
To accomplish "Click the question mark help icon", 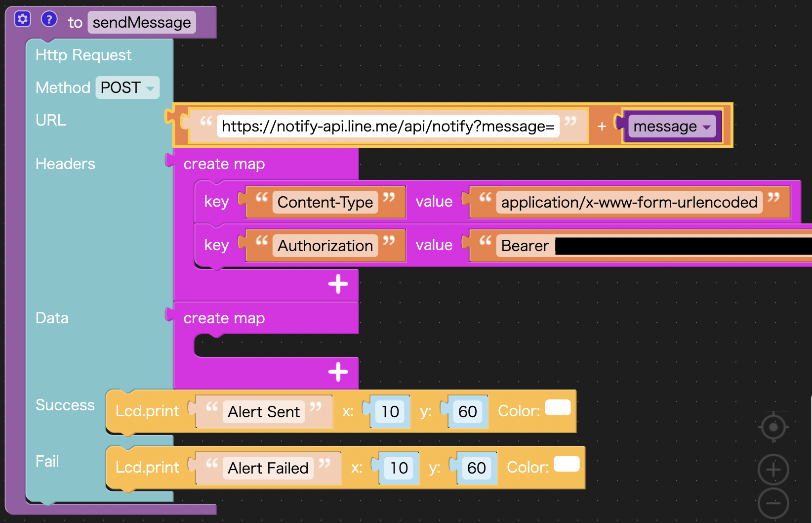I will [49, 19].
